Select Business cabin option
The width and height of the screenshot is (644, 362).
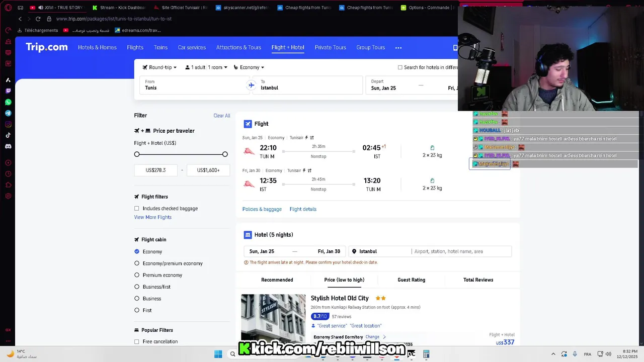[137, 299]
